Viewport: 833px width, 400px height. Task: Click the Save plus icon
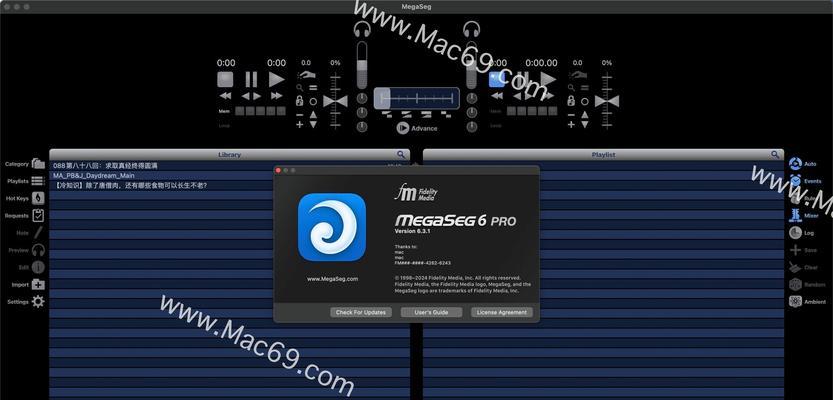795,250
